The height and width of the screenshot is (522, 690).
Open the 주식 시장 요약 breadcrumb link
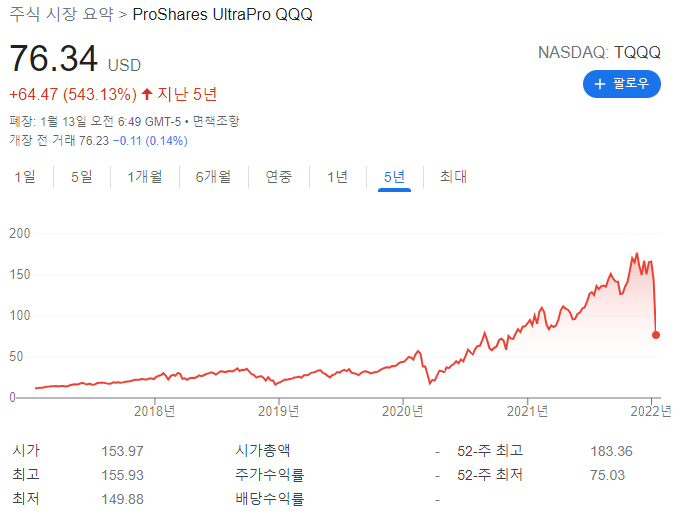[62, 14]
